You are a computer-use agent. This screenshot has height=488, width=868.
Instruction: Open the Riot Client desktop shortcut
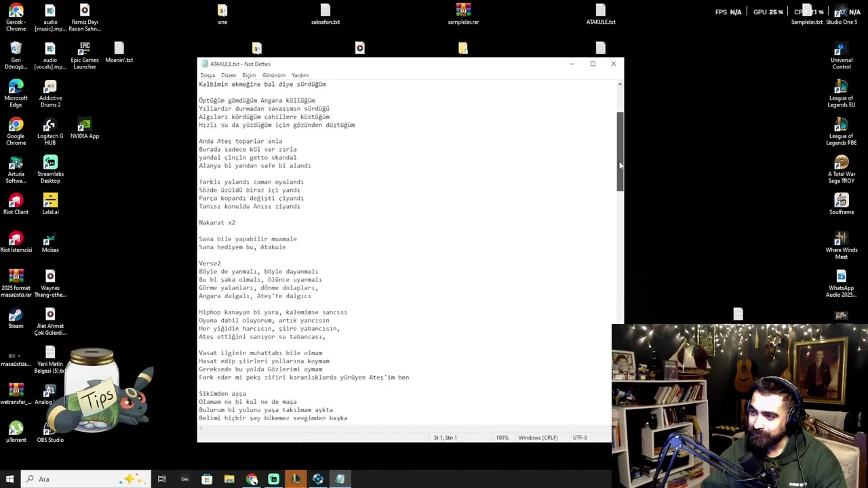click(16, 204)
